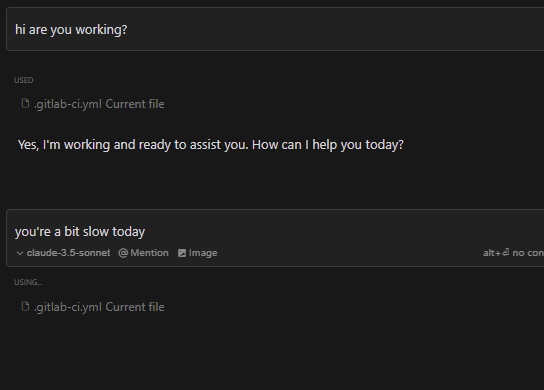Click the enter-key icon next to alt+
This screenshot has height=390, width=544.
click(x=506, y=253)
